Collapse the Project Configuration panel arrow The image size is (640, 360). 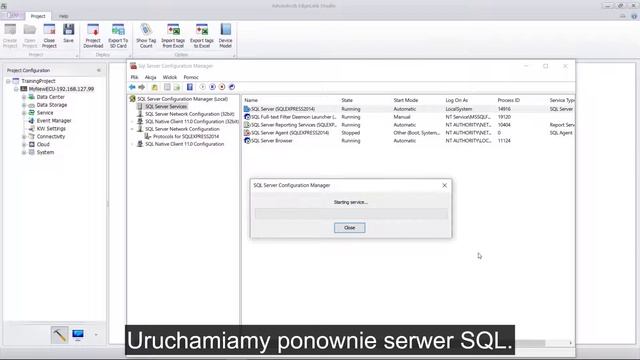(99, 70)
